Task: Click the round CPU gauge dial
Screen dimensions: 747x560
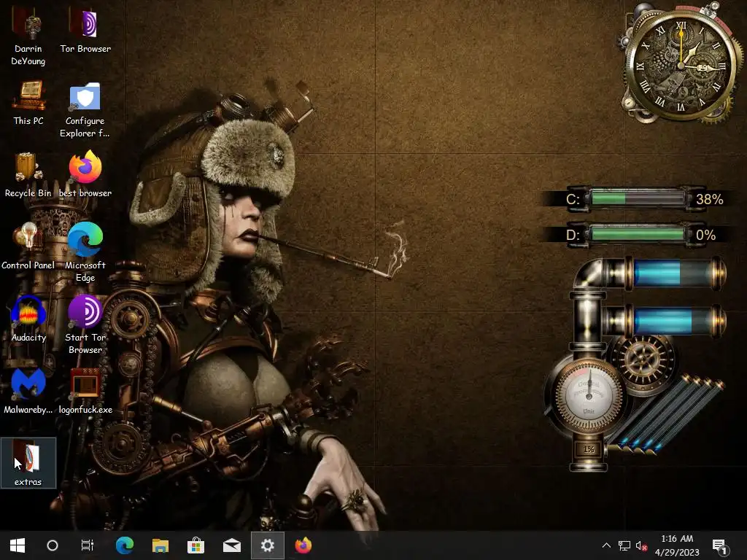Action: pyautogui.click(x=589, y=396)
